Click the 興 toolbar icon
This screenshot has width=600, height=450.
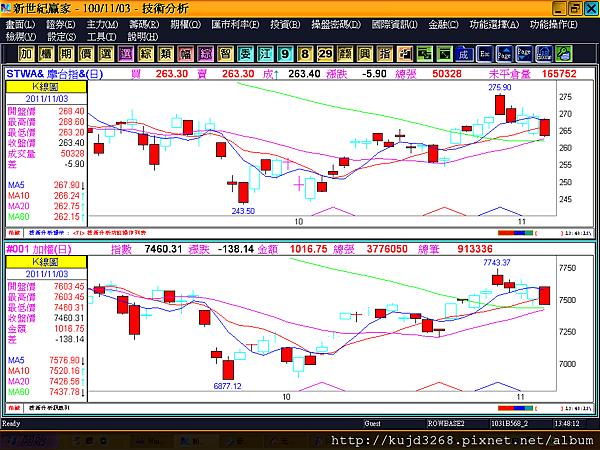[365, 54]
